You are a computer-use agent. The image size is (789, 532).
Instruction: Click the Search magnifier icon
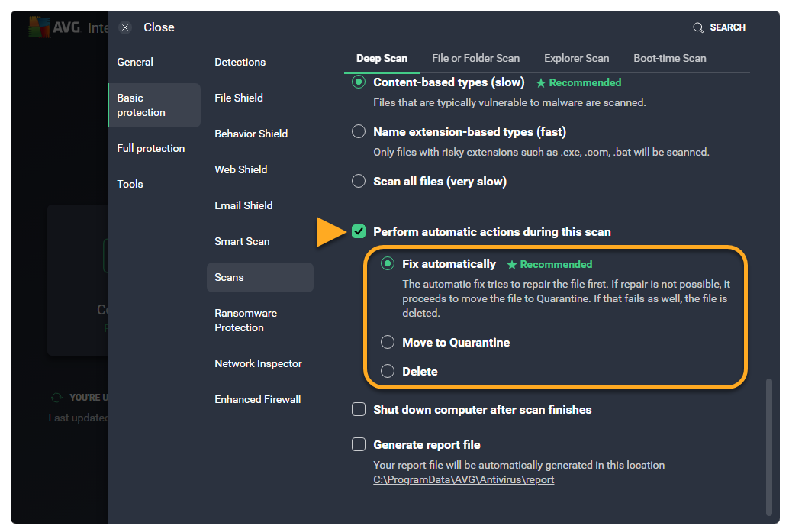pyautogui.click(x=697, y=27)
